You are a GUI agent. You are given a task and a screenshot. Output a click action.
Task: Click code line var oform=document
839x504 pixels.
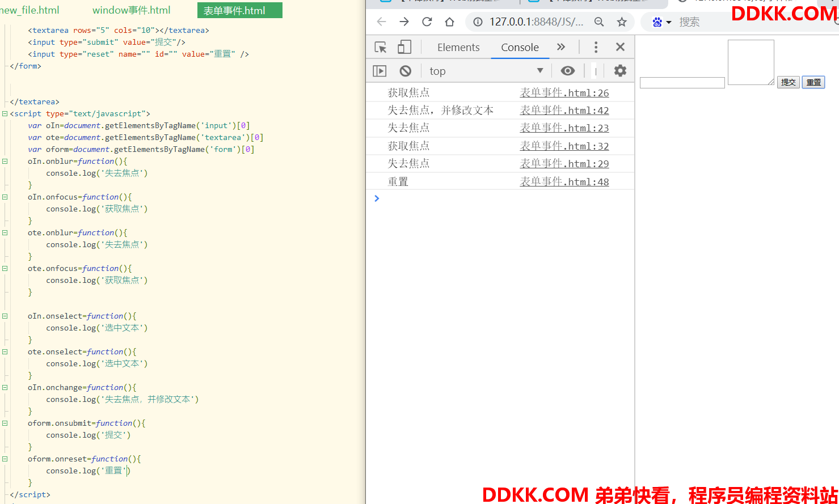141,149
